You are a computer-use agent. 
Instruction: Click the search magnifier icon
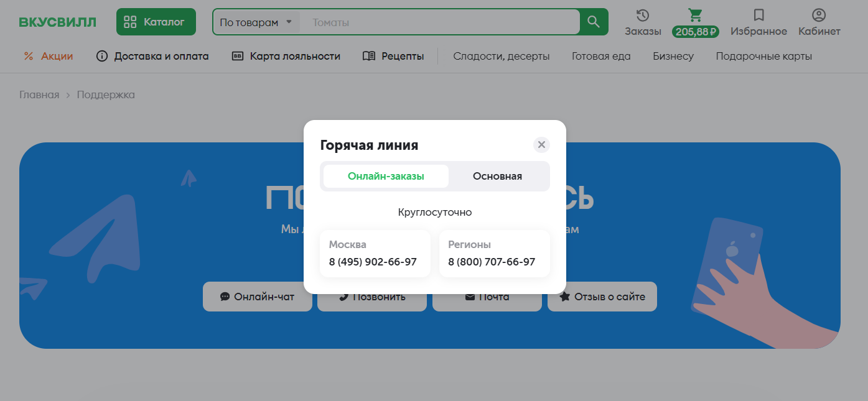[592, 21]
